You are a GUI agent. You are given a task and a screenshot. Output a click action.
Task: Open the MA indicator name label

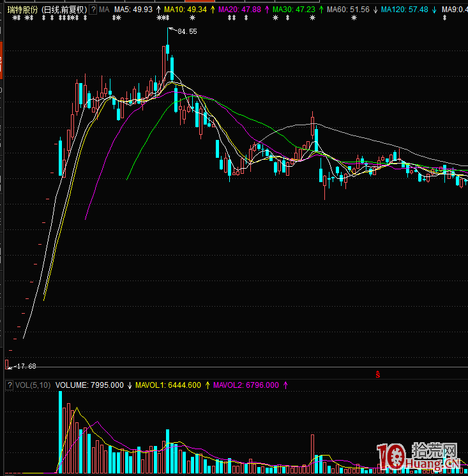click(x=104, y=10)
